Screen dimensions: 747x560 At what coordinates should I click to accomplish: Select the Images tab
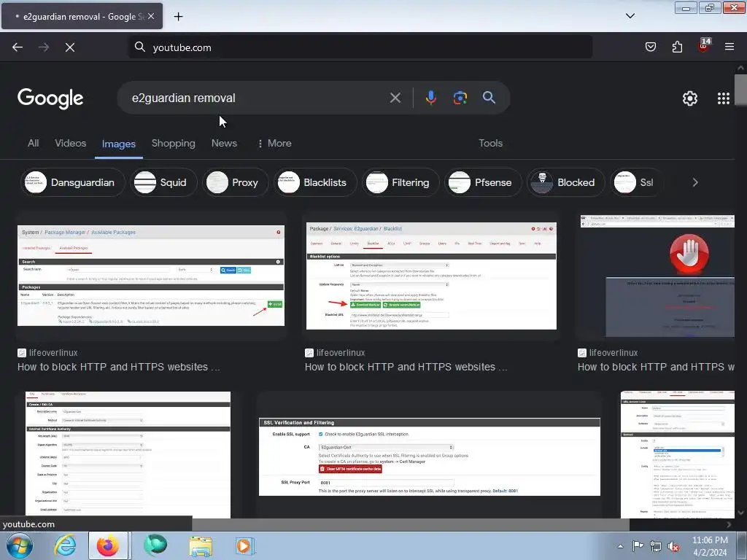click(x=119, y=144)
